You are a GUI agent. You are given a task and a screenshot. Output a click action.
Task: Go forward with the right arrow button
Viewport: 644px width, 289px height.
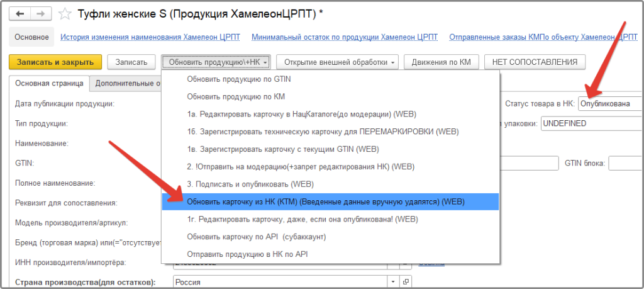[x=40, y=14]
